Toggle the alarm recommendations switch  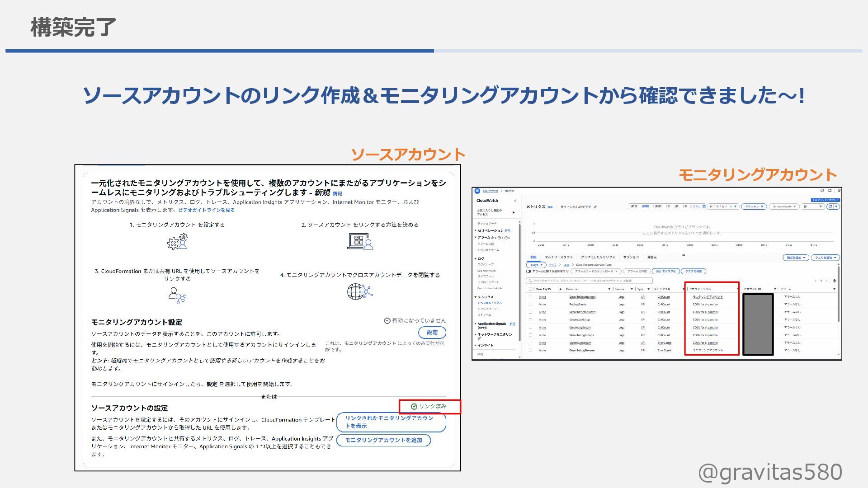[528, 272]
